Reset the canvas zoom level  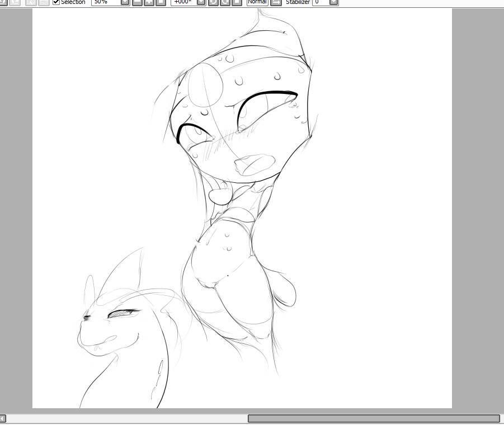[161, 2]
